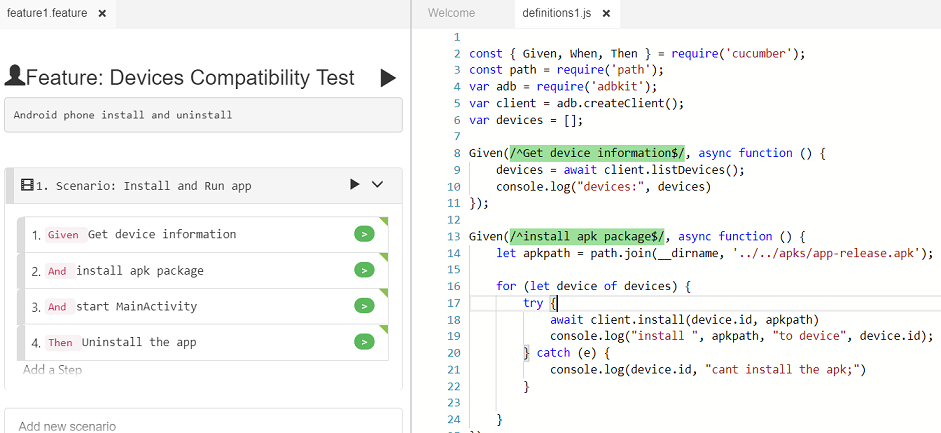
Task: Run the Install and Run app scenario
Action: 354,185
